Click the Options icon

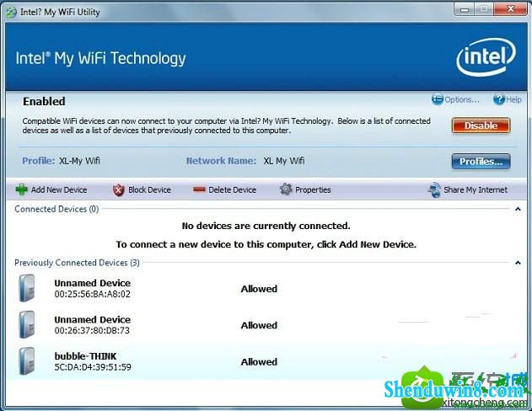[x=438, y=99]
